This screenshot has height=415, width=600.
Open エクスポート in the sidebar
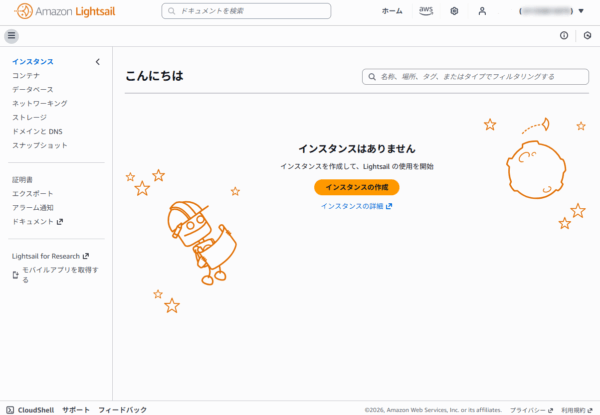click(33, 194)
